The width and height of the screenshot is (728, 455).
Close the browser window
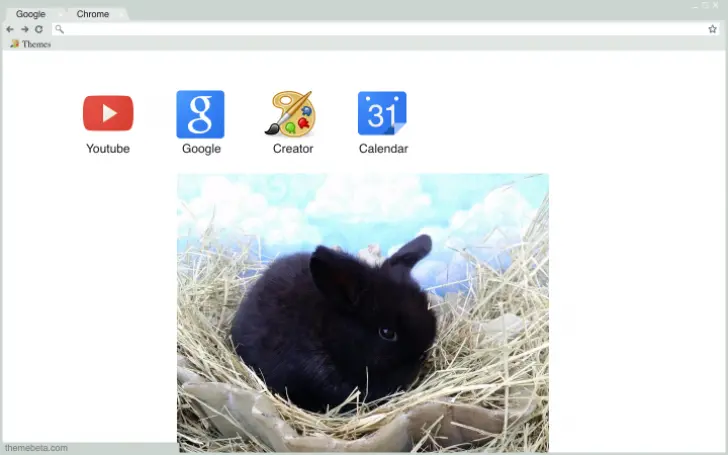point(716,5)
